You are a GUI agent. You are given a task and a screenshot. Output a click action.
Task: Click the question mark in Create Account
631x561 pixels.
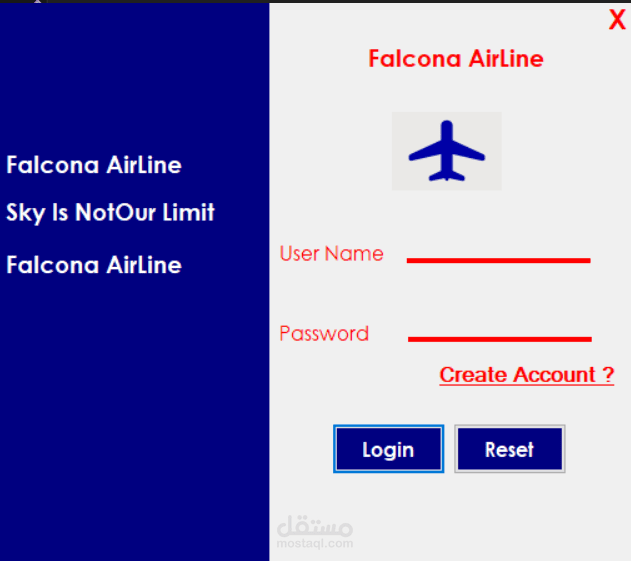(608, 375)
